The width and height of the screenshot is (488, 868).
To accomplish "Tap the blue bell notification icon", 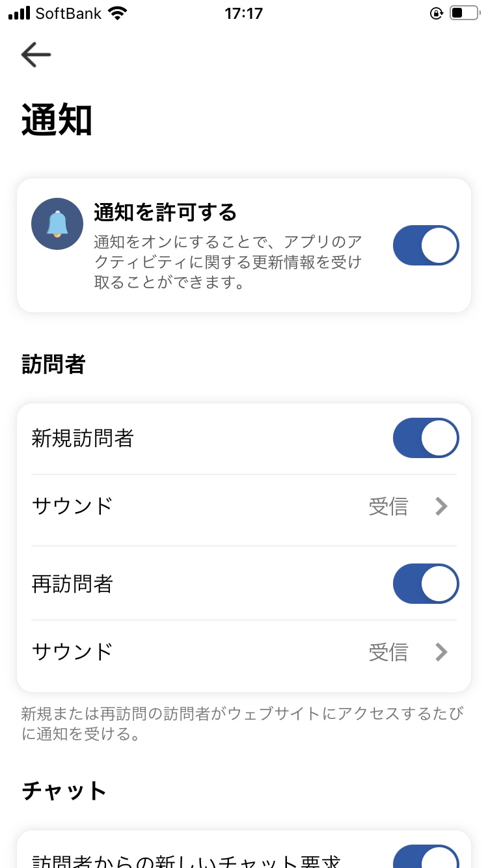I will (57, 224).
